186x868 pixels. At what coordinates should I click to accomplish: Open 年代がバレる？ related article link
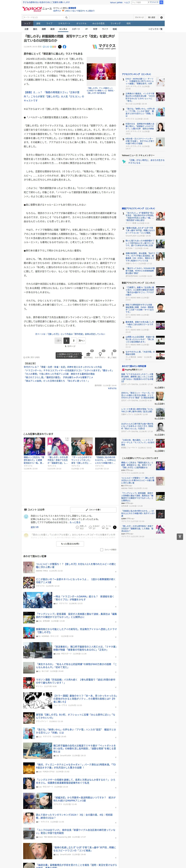pos(63,367)
